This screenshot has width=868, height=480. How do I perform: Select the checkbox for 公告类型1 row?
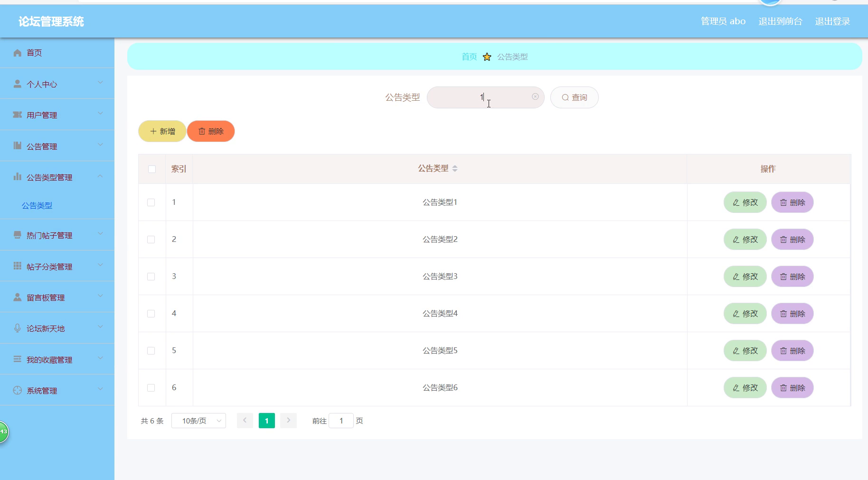(x=151, y=202)
